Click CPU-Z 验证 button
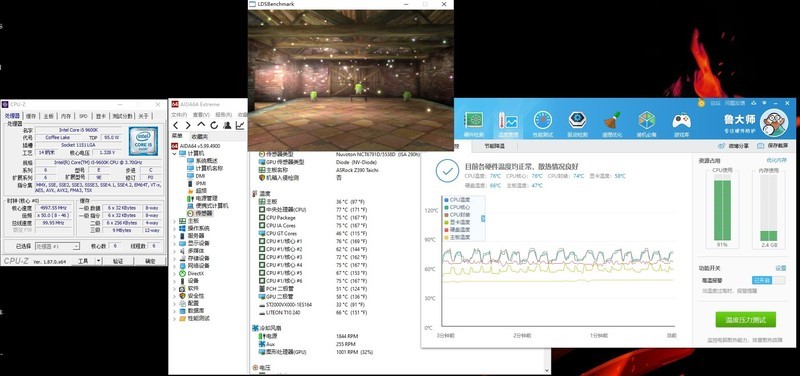 pos(118,261)
